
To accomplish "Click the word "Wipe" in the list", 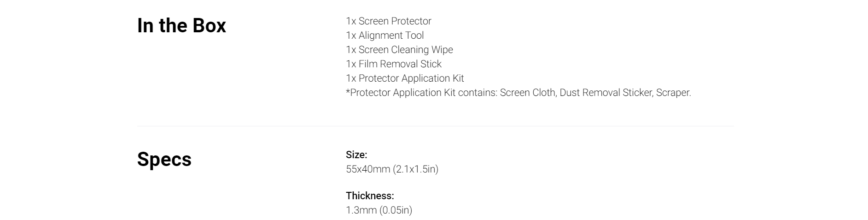I will point(442,50).
